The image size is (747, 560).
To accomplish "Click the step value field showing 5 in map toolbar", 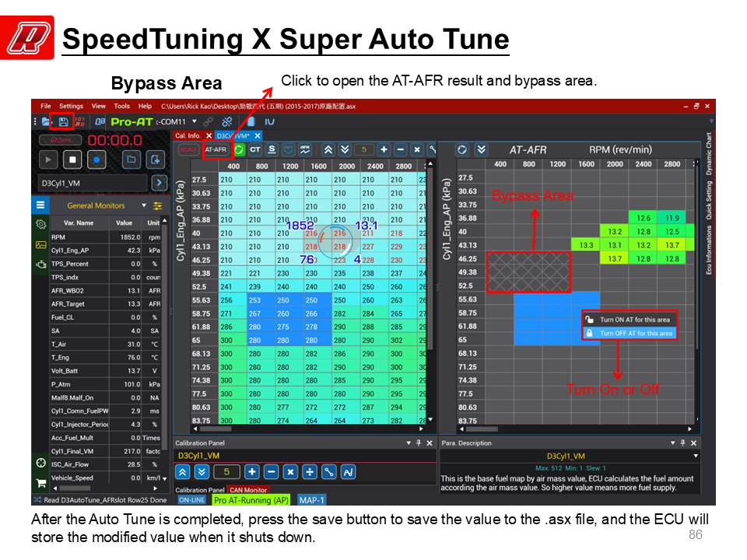I will click(364, 150).
